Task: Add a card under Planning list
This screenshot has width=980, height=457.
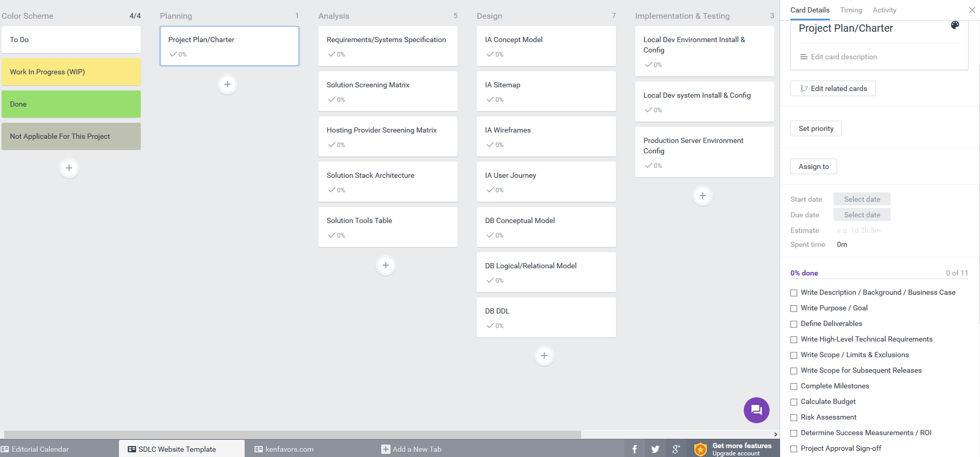Action: point(227,84)
